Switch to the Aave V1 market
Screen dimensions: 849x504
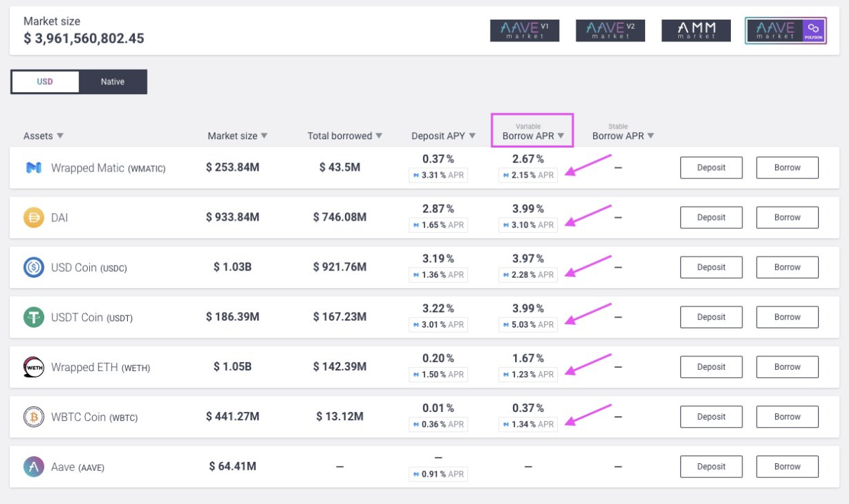point(524,30)
